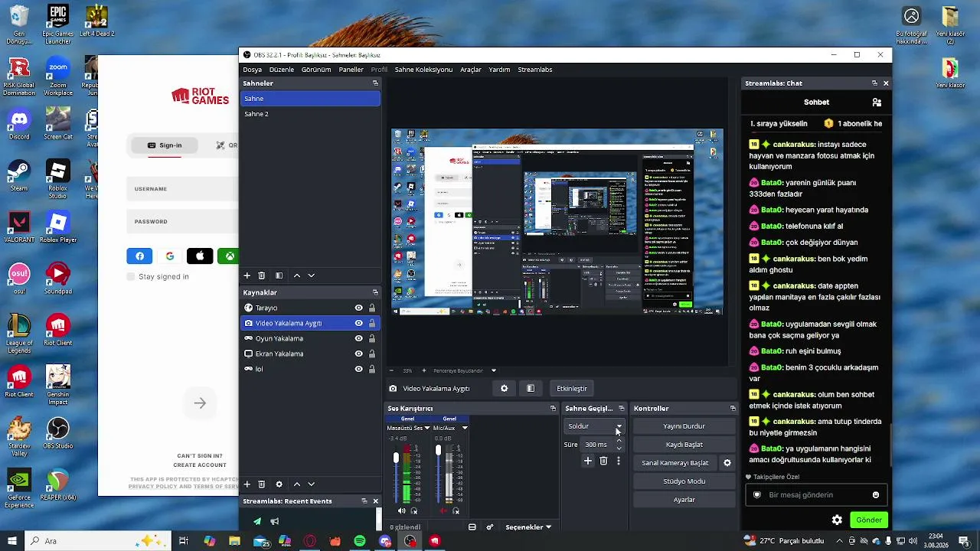
Task: Open the Dosya menu
Action: point(253,70)
